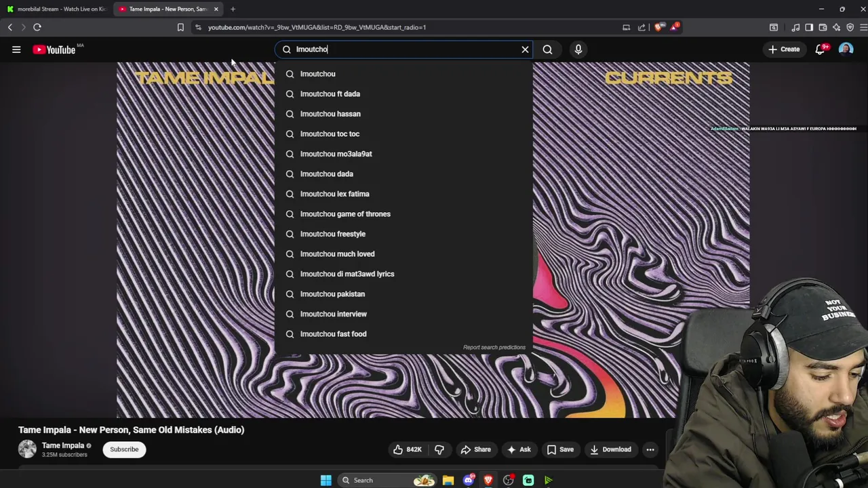Screen dimensions: 868x488
Task: Choose the suggestion 'lmoutchou freestyle'
Action: point(403,234)
